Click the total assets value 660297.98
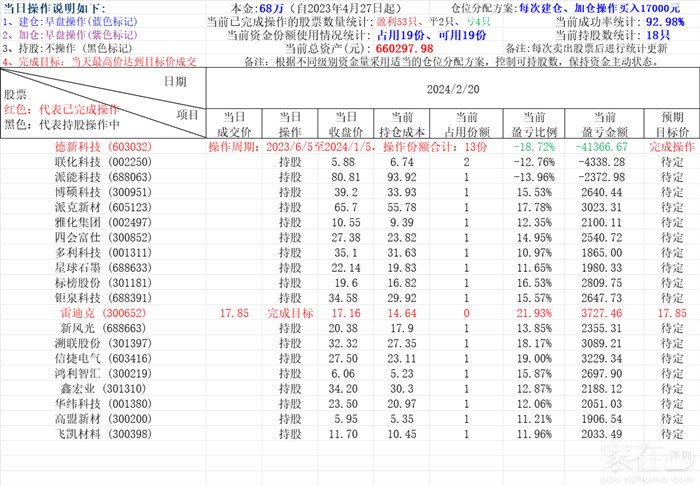 click(403, 48)
